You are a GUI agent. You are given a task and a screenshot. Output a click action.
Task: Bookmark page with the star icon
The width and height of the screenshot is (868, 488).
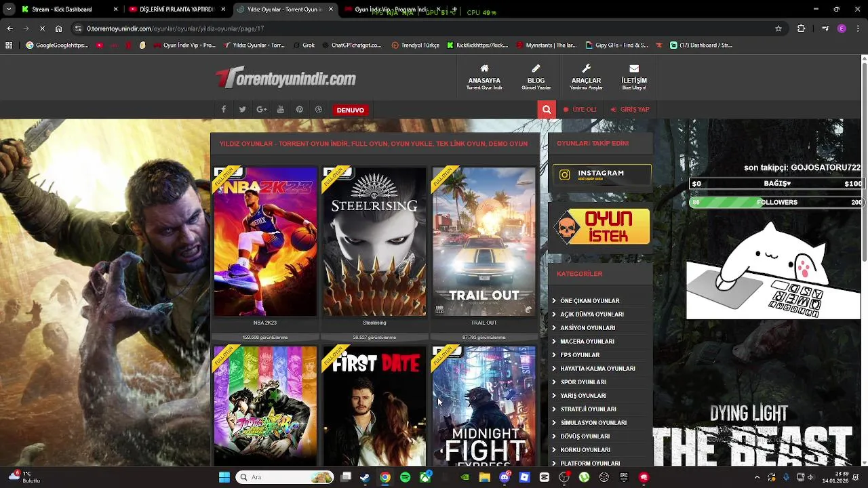click(x=778, y=28)
